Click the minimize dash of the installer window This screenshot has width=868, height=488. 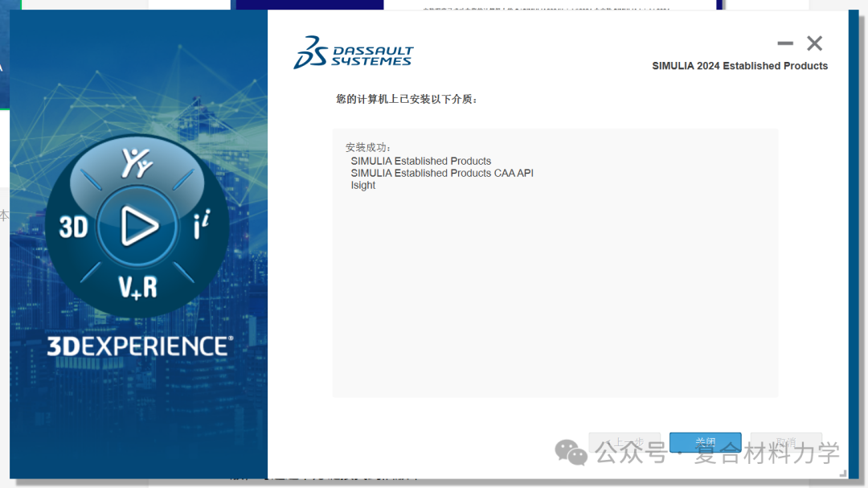point(784,43)
